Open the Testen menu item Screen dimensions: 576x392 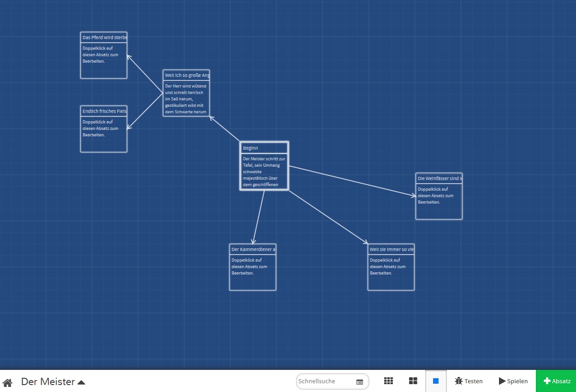[x=473, y=381]
